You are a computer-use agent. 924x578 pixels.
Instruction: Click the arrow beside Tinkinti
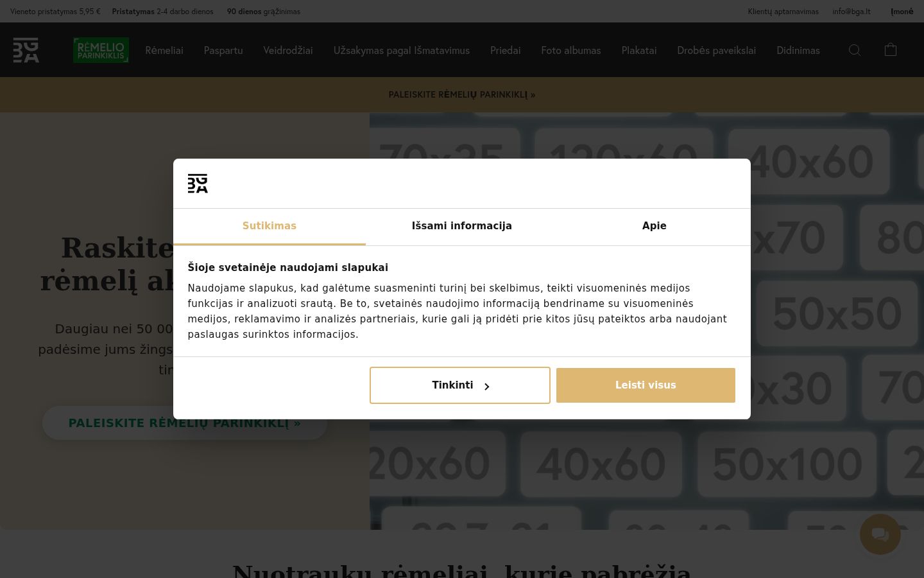coord(486,386)
